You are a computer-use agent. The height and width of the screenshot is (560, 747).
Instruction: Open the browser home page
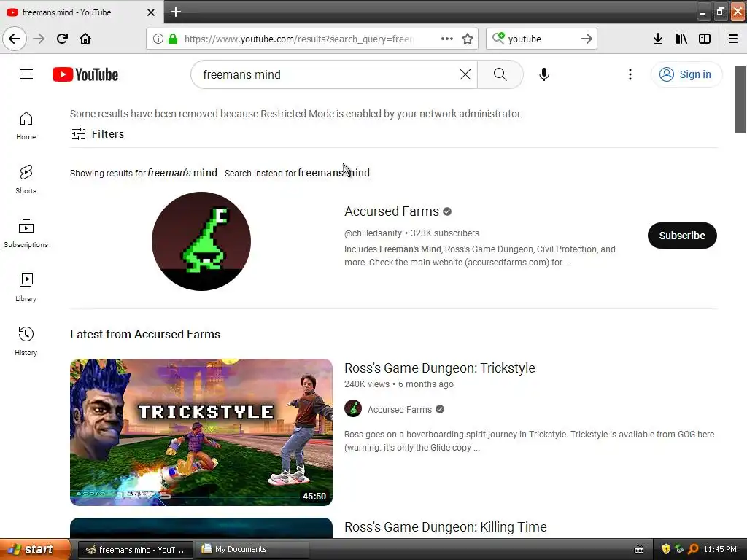coord(85,39)
